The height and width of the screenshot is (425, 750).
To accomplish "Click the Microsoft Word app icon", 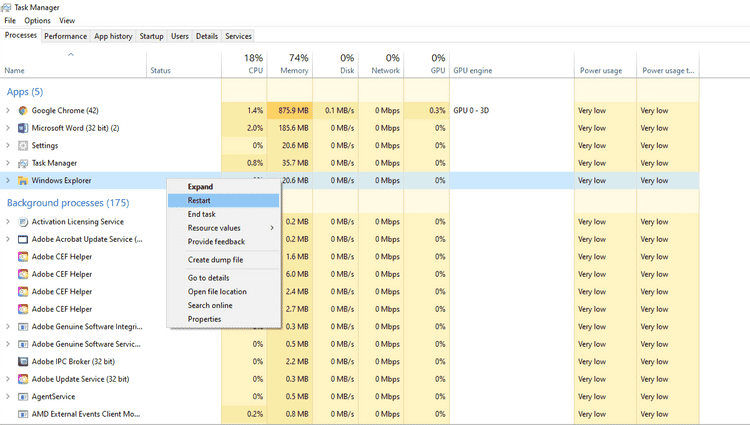I will (x=23, y=128).
